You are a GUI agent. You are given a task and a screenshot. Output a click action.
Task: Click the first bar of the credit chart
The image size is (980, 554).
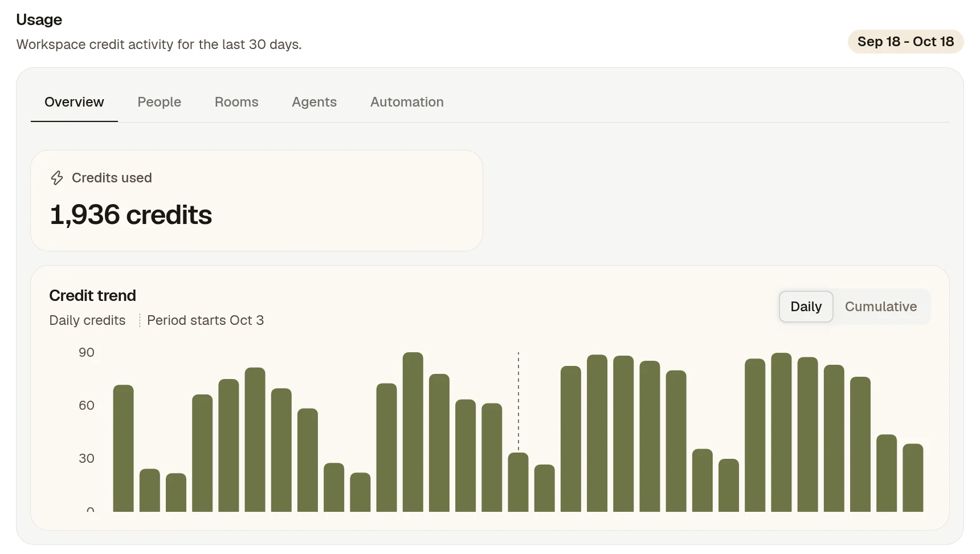click(123, 449)
